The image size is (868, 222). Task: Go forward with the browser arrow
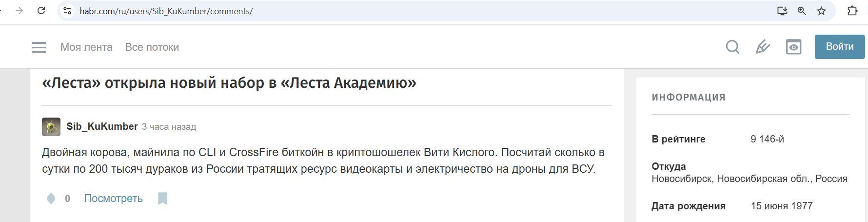point(19,10)
